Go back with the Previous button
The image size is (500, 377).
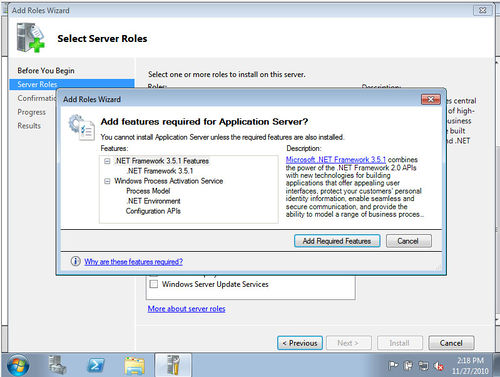(x=300, y=343)
